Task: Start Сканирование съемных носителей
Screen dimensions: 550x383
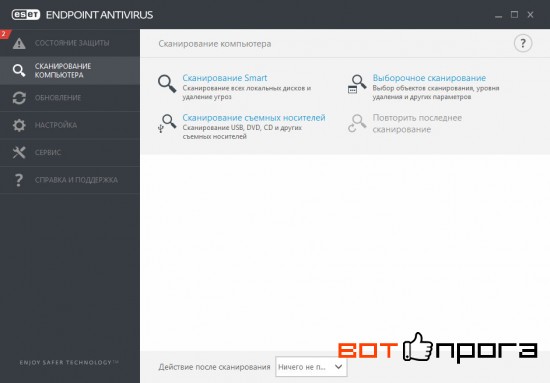Action: 254,118
